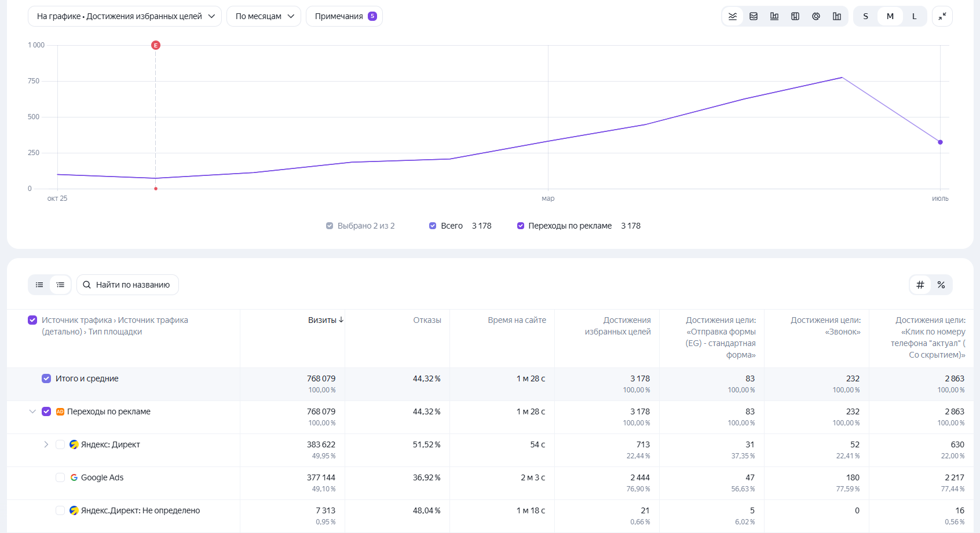Expand the Яндекс: Директ row
Screen dimensions: 980x533
point(46,444)
